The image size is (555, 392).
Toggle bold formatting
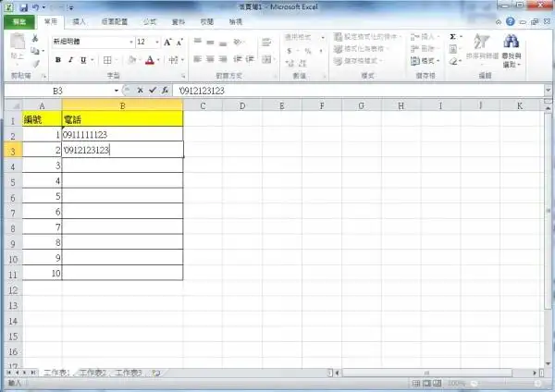[x=57, y=60]
